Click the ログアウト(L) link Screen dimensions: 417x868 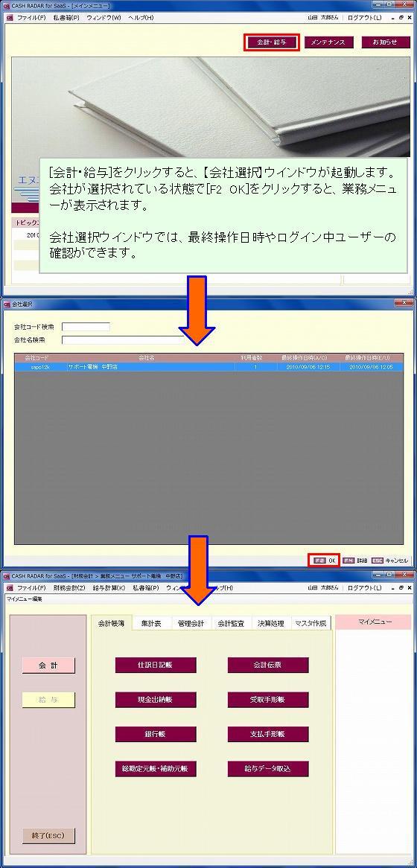(x=364, y=18)
